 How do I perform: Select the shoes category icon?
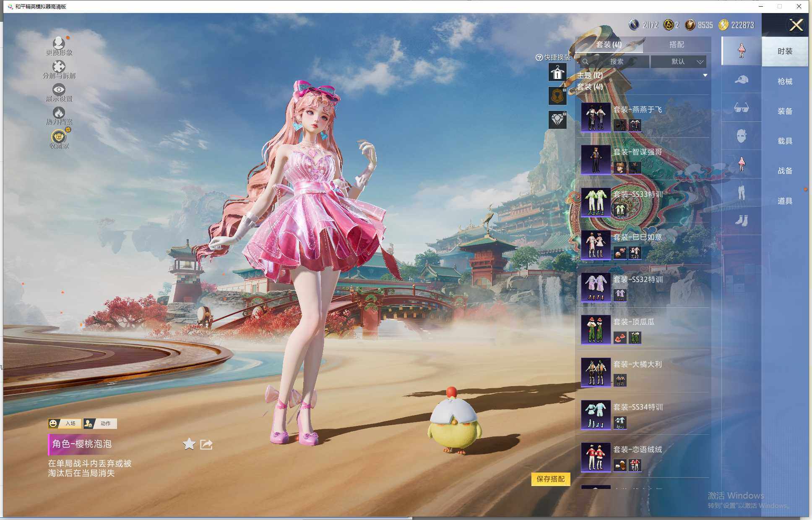[x=741, y=220]
